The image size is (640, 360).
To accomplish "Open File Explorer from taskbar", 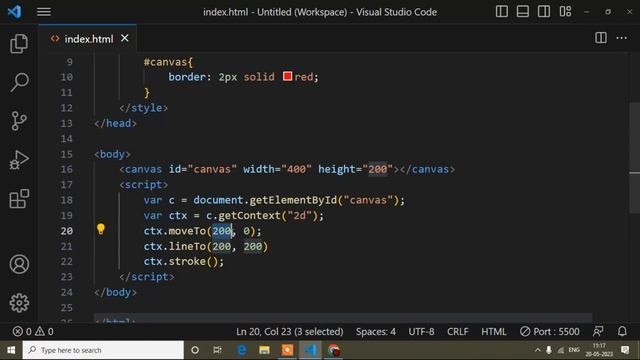I will [x=264, y=350].
